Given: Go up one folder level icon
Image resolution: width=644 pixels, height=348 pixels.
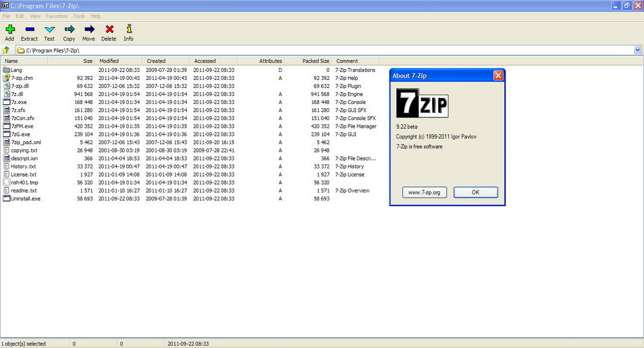Looking at the screenshot, I should [6, 50].
